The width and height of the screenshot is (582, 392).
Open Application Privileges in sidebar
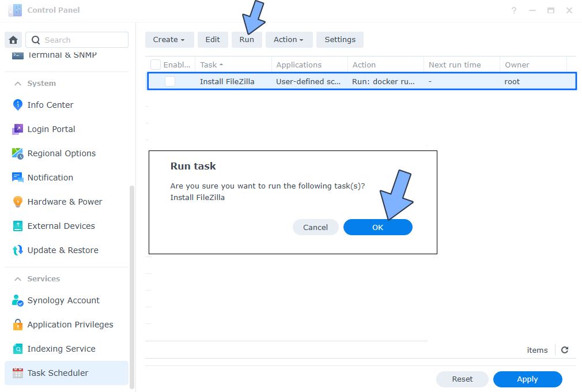(x=70, y=325)
